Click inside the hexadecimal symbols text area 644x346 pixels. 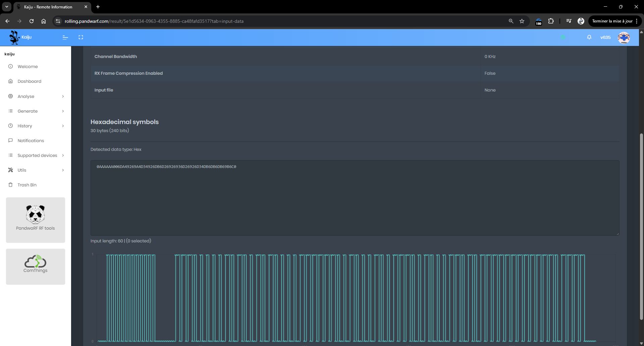coord(355,198)
